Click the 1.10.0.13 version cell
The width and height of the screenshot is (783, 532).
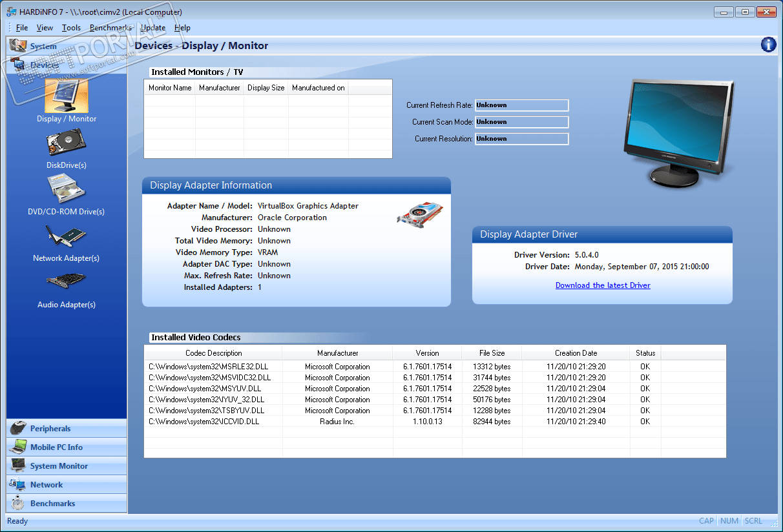click(427, 422)
